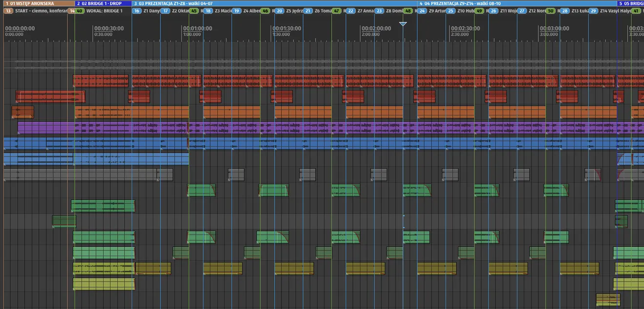Click the 00:02:00:00 ruler timecode

pyautogui.click(x=376, y=29)
